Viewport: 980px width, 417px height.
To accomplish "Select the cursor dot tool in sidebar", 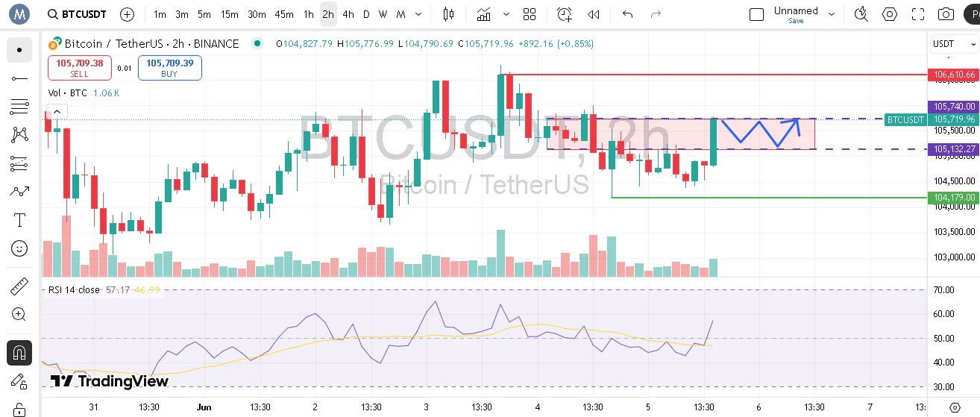I will (x=19, y=50).
